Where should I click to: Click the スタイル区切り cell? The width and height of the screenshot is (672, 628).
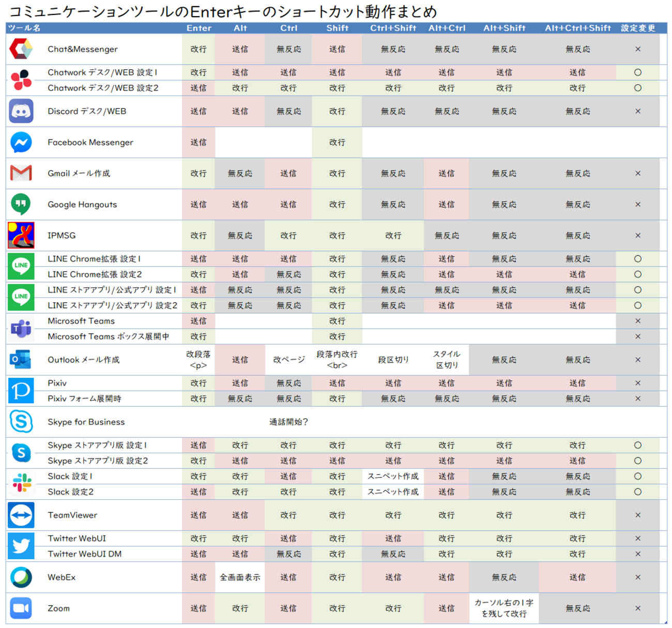coord(447,359)
